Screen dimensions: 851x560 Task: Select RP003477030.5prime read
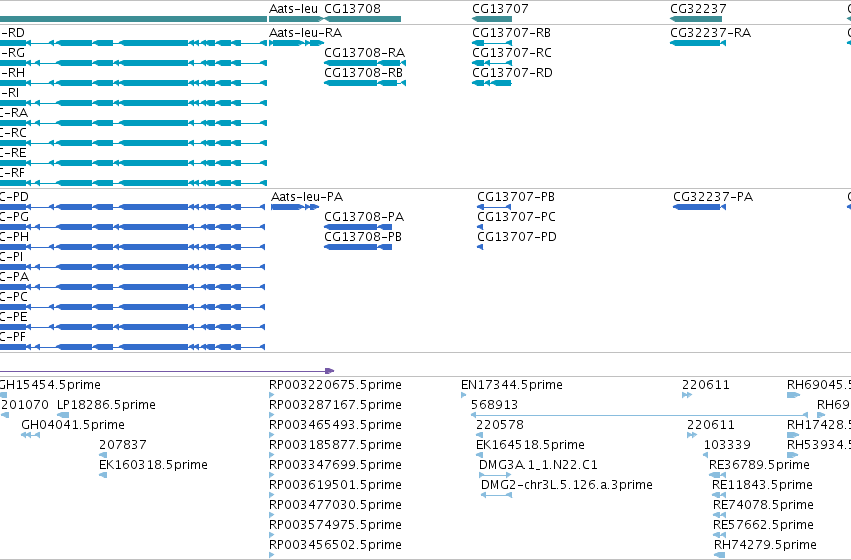pos(271,516)
